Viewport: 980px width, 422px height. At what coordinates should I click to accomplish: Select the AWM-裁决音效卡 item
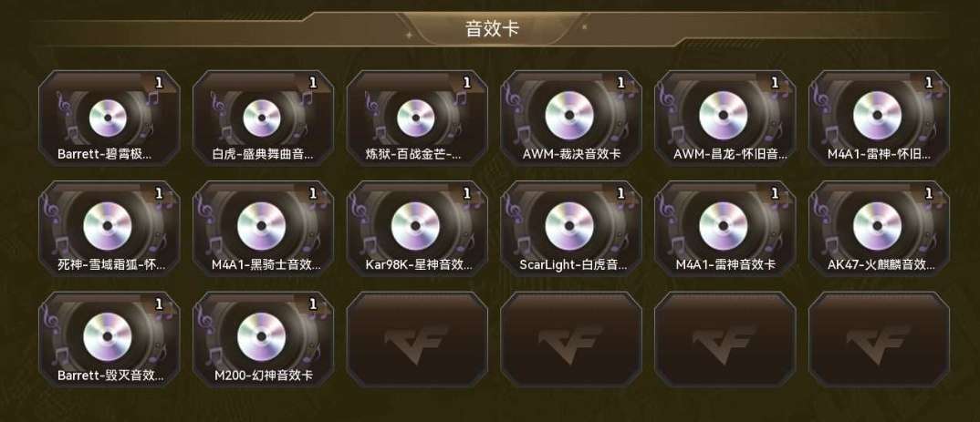pos(571,118)
